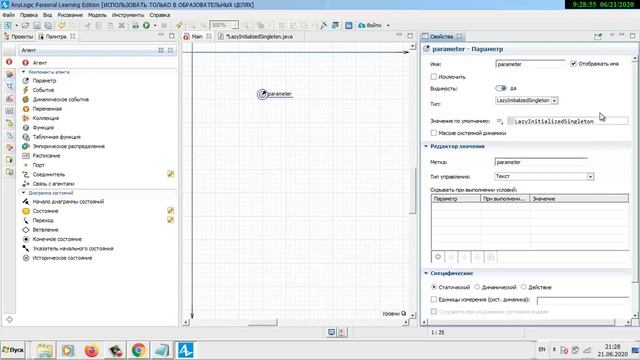The height and width of the screenshot is (360, 640).
Task: Select the Статический radio button
Action: (x=434, y=287)
